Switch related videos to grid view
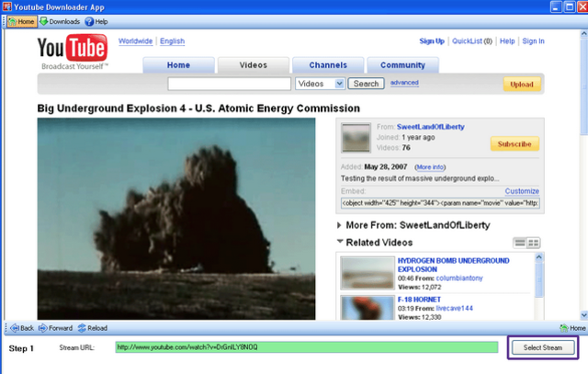 (x=533, y=244)
